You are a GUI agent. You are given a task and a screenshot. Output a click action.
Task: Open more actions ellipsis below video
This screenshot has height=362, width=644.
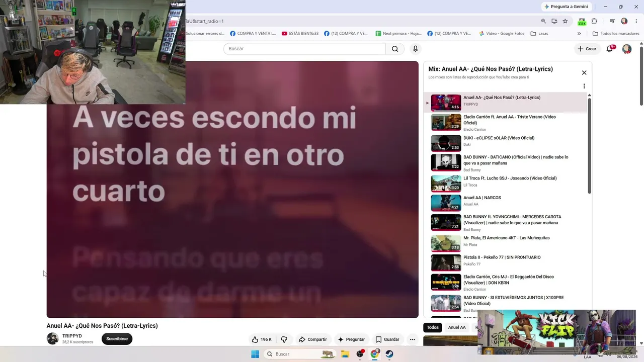(412, 339)
